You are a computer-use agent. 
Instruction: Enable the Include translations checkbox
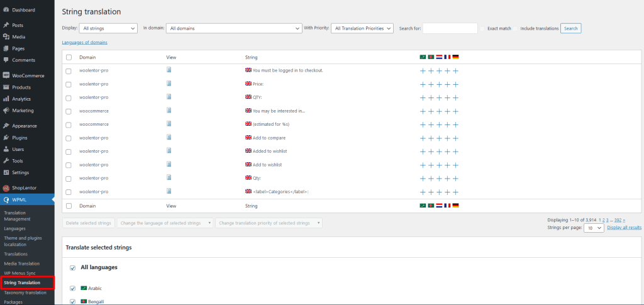pos(515,28)
